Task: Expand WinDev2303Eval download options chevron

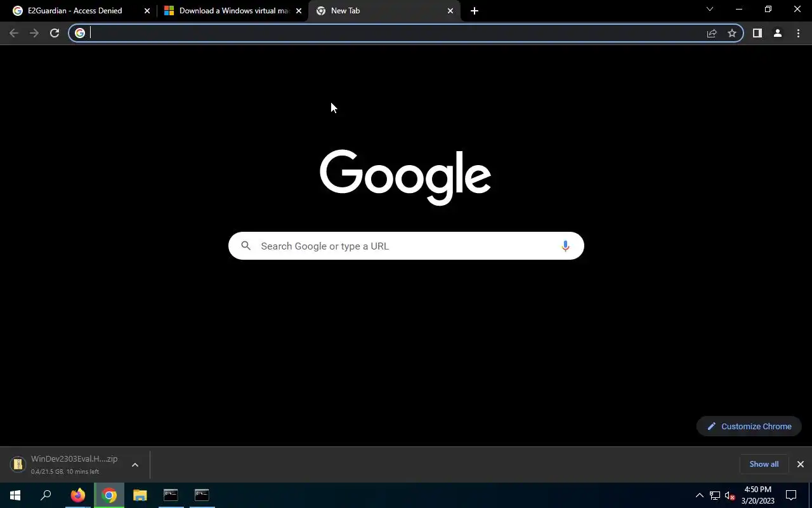Action: [x=134, y=465]
